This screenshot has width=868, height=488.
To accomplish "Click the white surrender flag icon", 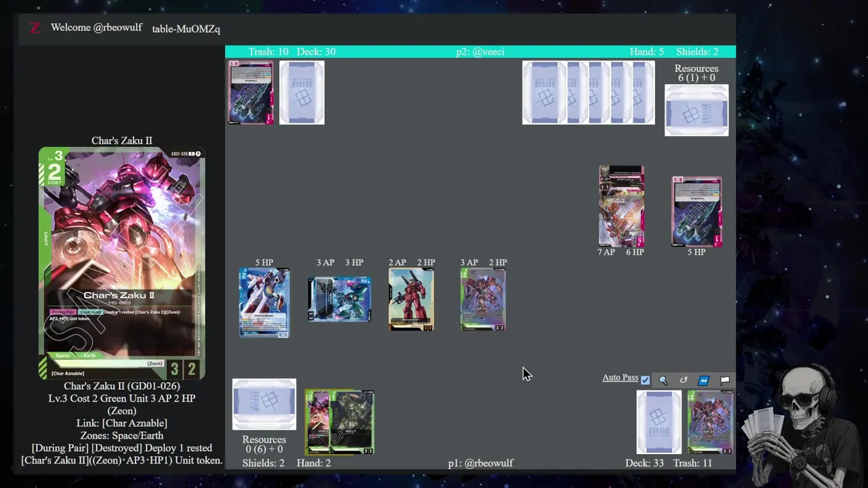I will [x=725, y=380].
